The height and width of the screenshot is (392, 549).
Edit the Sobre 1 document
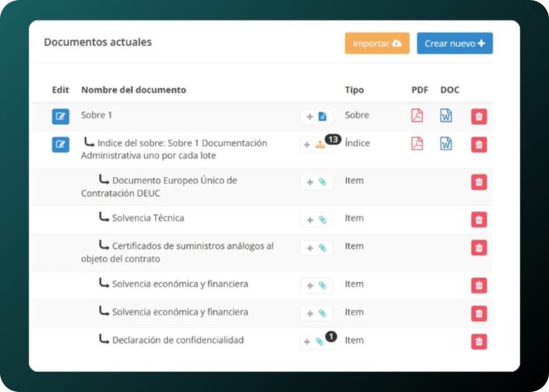click(60, 117)
